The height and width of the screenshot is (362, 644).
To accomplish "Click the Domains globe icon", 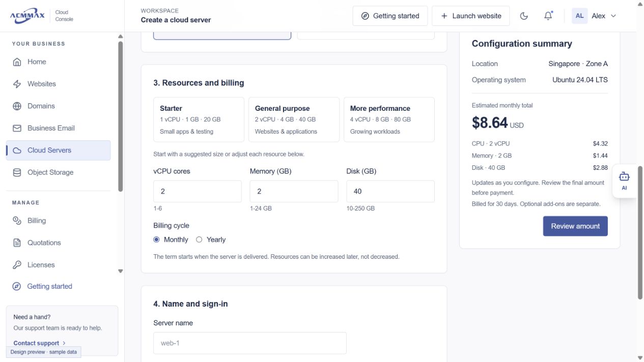I will (x=17, y=106).
